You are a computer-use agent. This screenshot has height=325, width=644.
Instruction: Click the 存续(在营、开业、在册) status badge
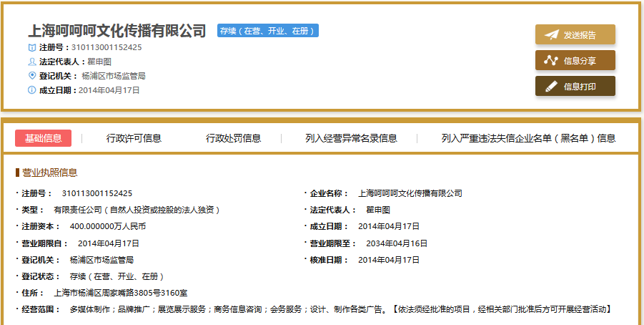pos(267,31)
